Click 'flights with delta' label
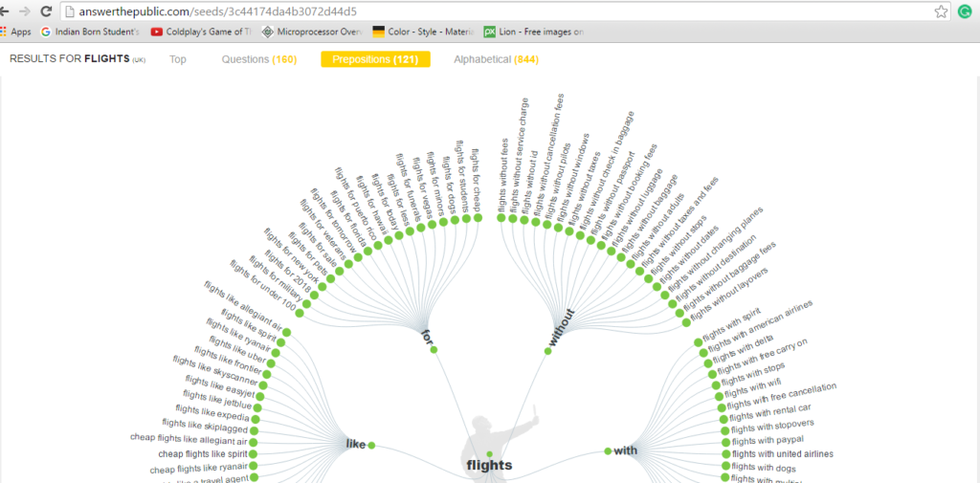 [743, 351]
